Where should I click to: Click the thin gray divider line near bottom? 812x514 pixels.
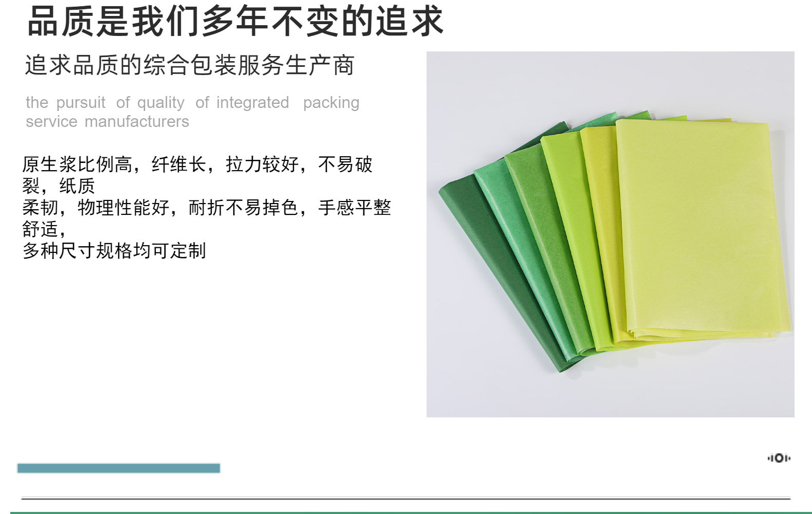[x=405, y=498]
